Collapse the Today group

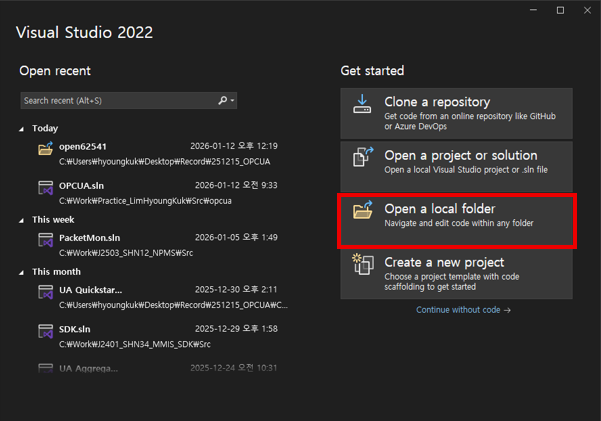click(x=22, y=129)
